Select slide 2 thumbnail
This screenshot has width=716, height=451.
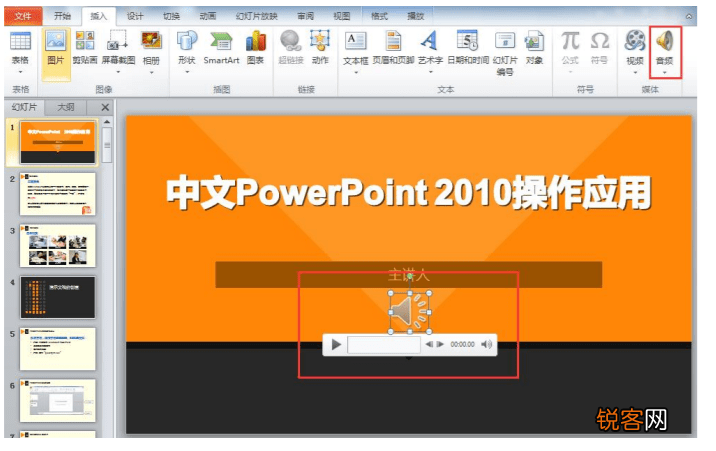[58, 194]
